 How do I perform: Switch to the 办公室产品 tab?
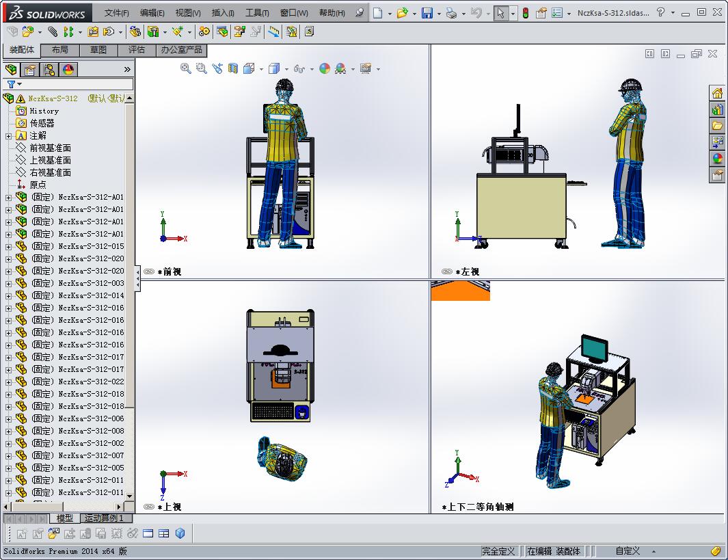coord(182,50)
